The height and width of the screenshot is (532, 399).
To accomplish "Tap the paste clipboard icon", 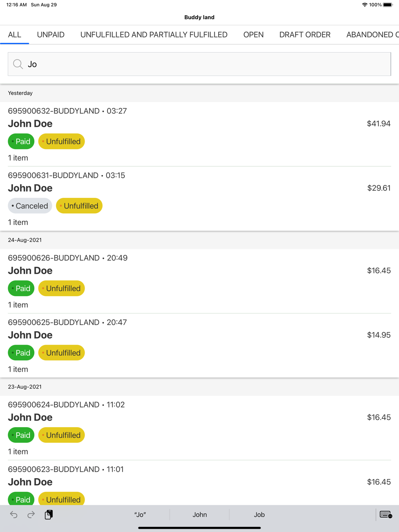I will tap(49, 515).
